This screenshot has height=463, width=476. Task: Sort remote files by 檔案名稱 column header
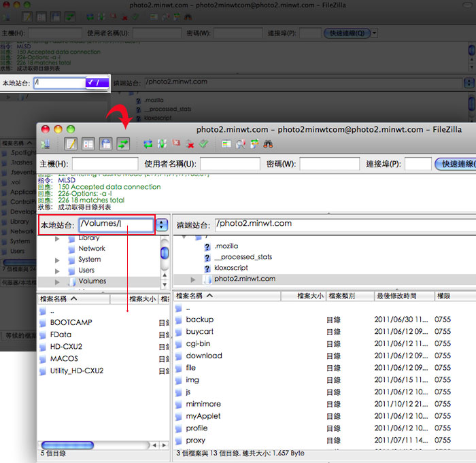point(226,296)
